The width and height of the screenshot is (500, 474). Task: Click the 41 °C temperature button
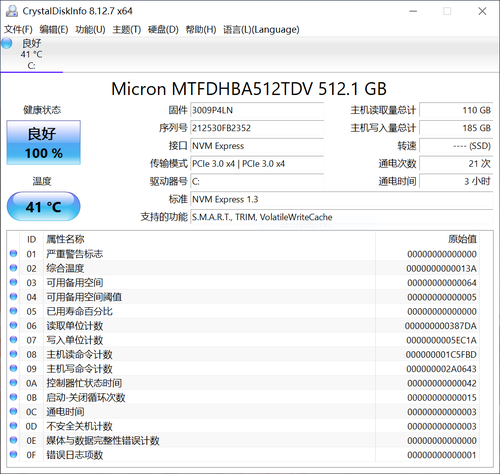[x=44, y=206]
